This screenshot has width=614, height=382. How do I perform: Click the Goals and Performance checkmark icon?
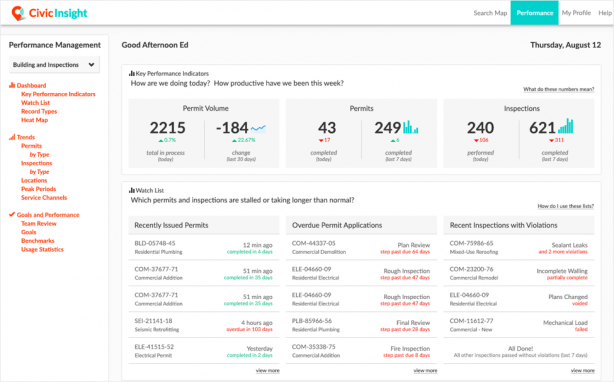click(12, 214)
